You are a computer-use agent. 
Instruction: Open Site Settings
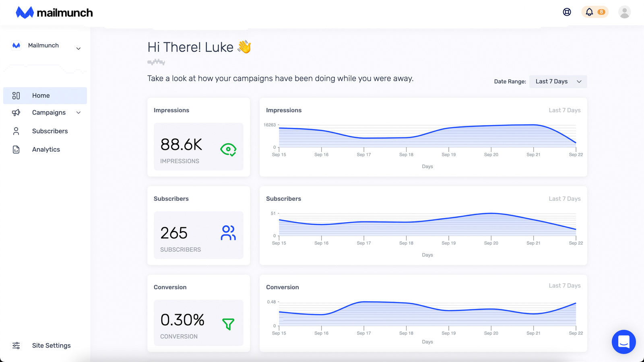51,345
